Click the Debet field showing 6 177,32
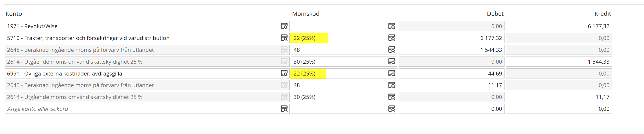 coord(452,38)
